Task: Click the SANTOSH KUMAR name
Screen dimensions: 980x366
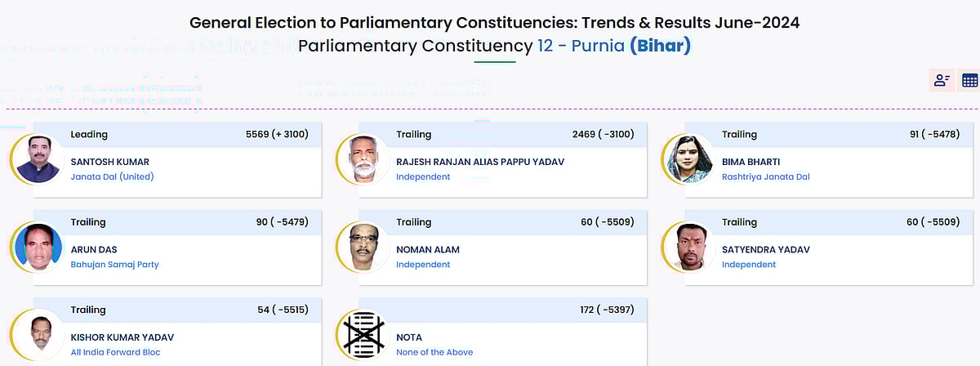Action: [x=110, y=162]
